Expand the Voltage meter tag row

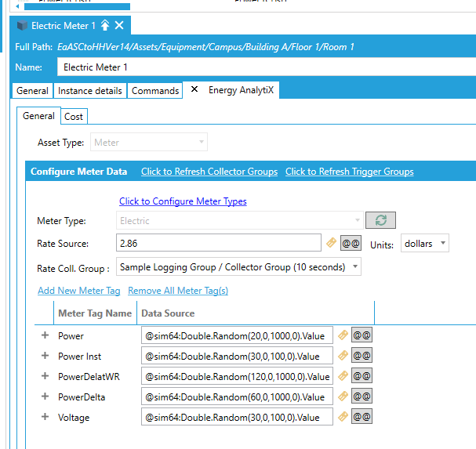point(45,417)
